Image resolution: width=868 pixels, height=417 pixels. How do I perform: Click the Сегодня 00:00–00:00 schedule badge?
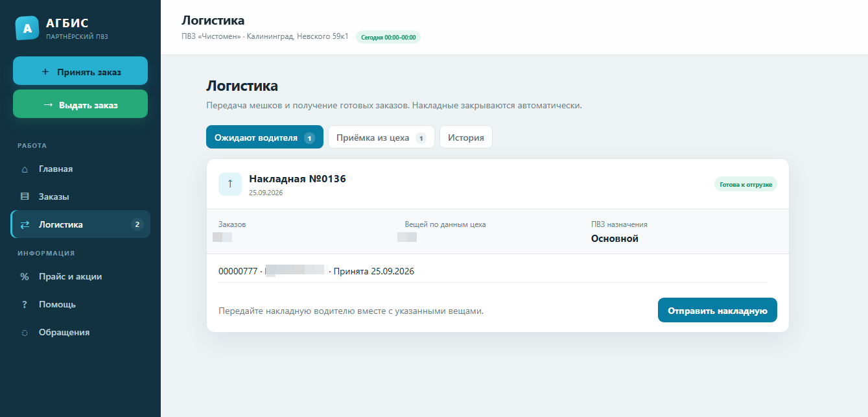coord(388,37)
